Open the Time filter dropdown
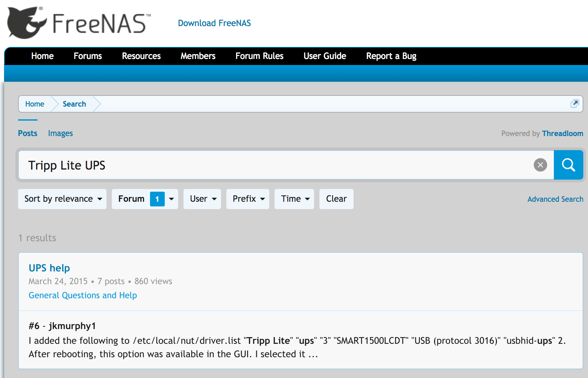The width and height of the screenshot is (588, 378). [x=294, y=199]
